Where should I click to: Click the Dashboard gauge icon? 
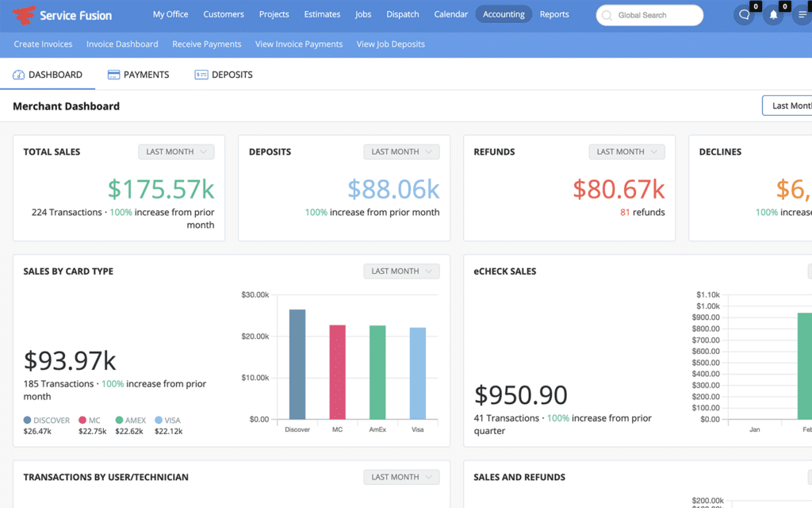click(x=19, y=75)
